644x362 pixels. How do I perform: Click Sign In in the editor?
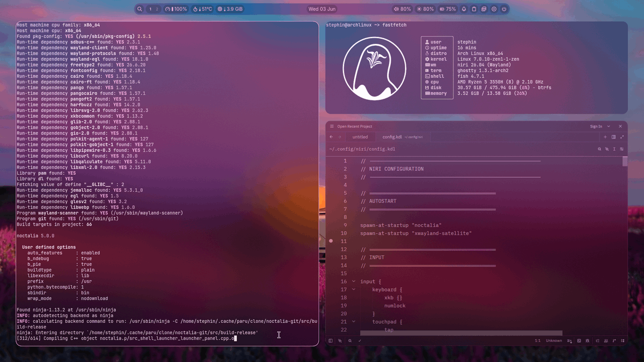tap(596, 127)
